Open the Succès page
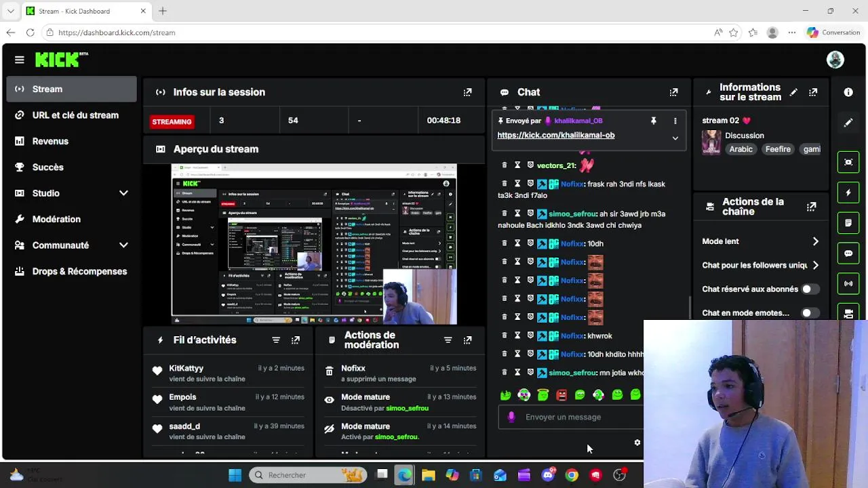This screenshot has height=488, width=868. pyautogui.click(x=71, y=167)
